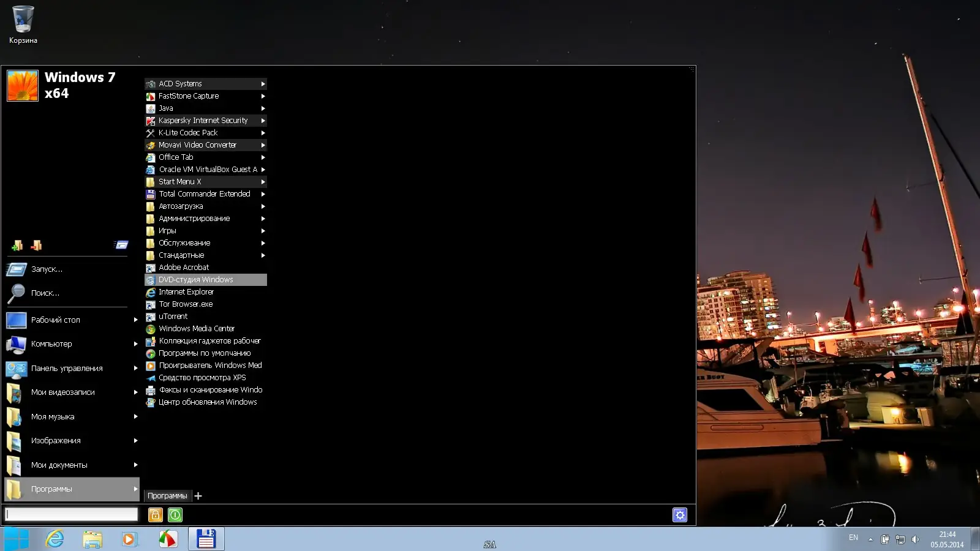Click the Java folder icon
This screenshot has width=980, height=551.
pos(151,108)
